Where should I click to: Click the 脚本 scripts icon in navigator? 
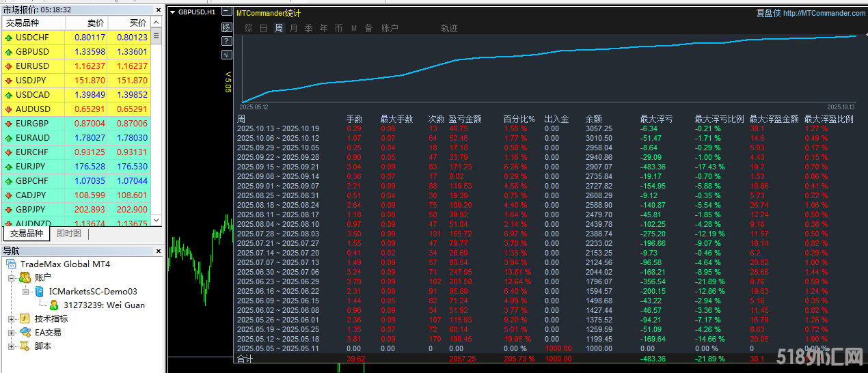point(25,346)
